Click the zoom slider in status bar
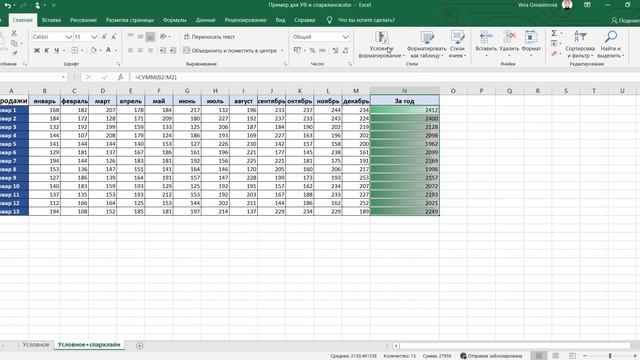This screenshot has height=360, width=640. 610,356
